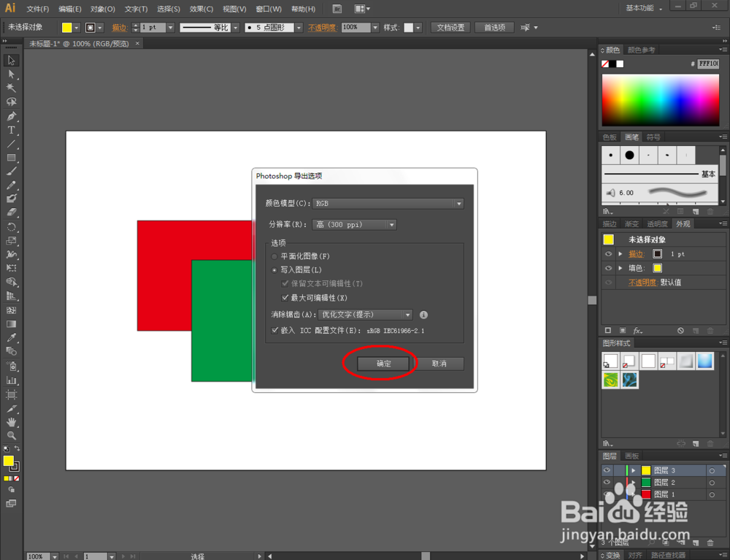Image resolution: width=730 pixels, height=560 pixels.
Task: Open 分辨率 高 (300 ppi) dropdown
Action: (354, 225)
